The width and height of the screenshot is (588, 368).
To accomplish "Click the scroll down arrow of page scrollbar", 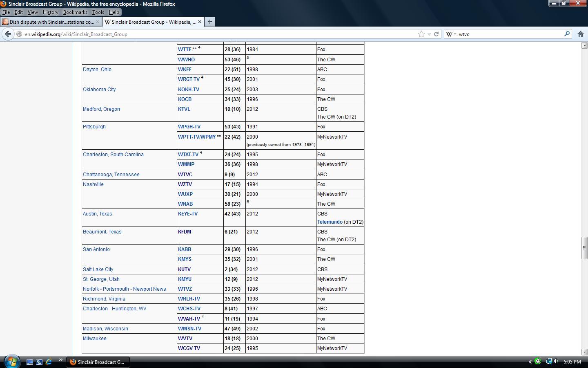I will pos(584,352).
